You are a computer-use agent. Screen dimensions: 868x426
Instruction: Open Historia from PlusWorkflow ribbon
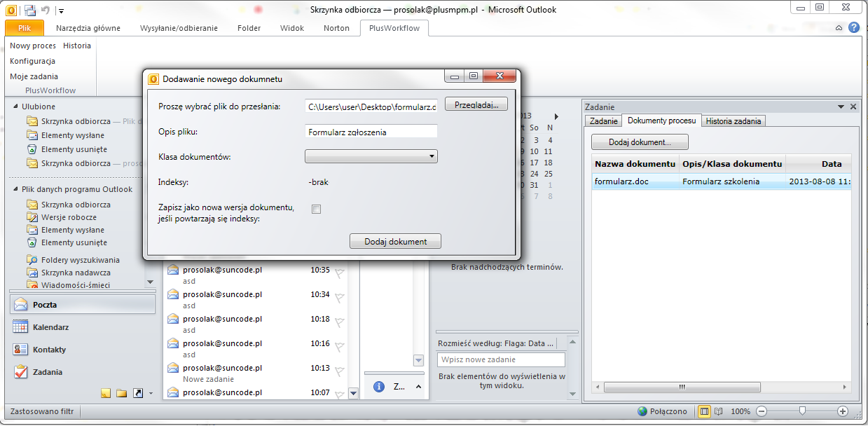tap(77, 45)
